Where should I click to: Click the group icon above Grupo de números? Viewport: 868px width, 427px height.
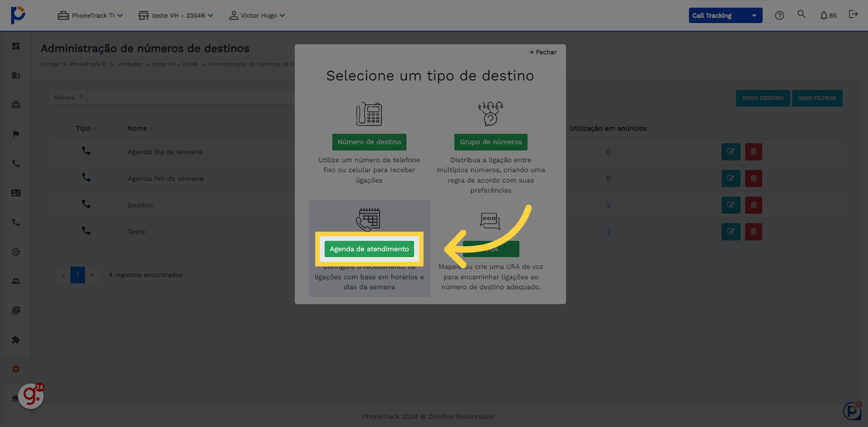point(491,114)
